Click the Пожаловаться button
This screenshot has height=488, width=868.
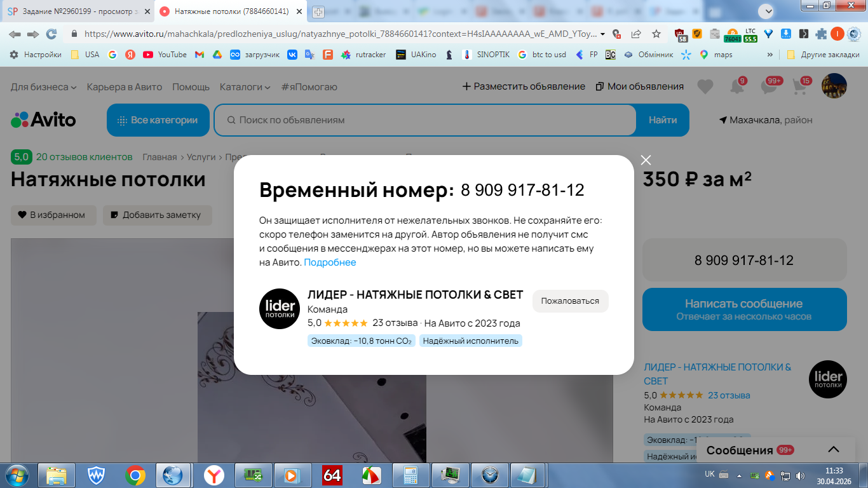(570, 301)
